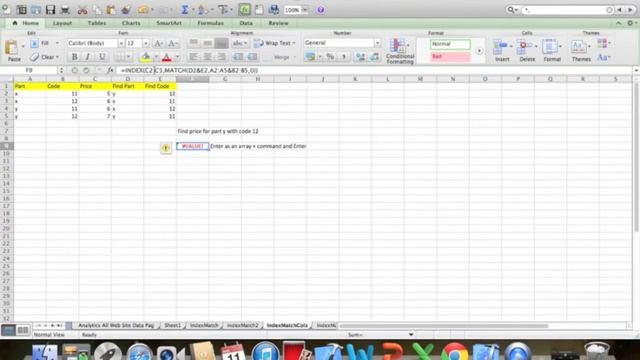640x360 pixels.
Task: Click Decrease decimal icon
Action: [374, 57]
